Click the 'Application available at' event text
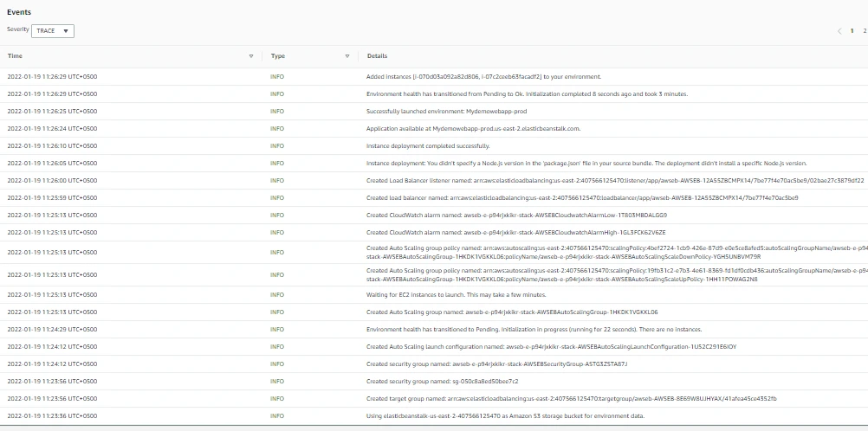The width and height of the screenshot is (868, 431). 473,128
